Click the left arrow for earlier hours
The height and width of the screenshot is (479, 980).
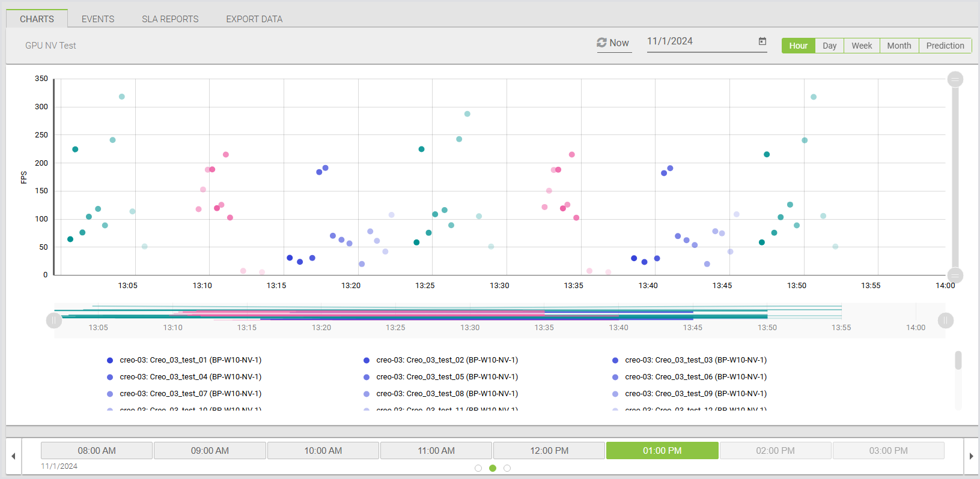[13, 456]
